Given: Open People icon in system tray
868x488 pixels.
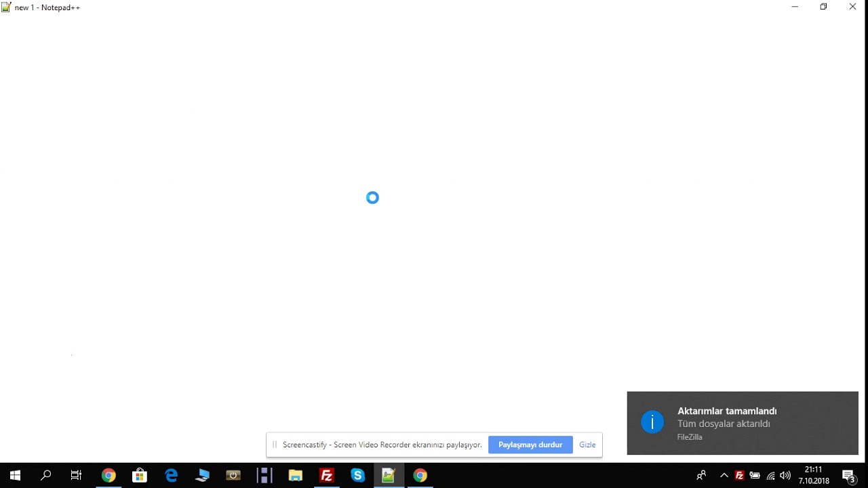Looking at the screenshot, I should [701, 475].
